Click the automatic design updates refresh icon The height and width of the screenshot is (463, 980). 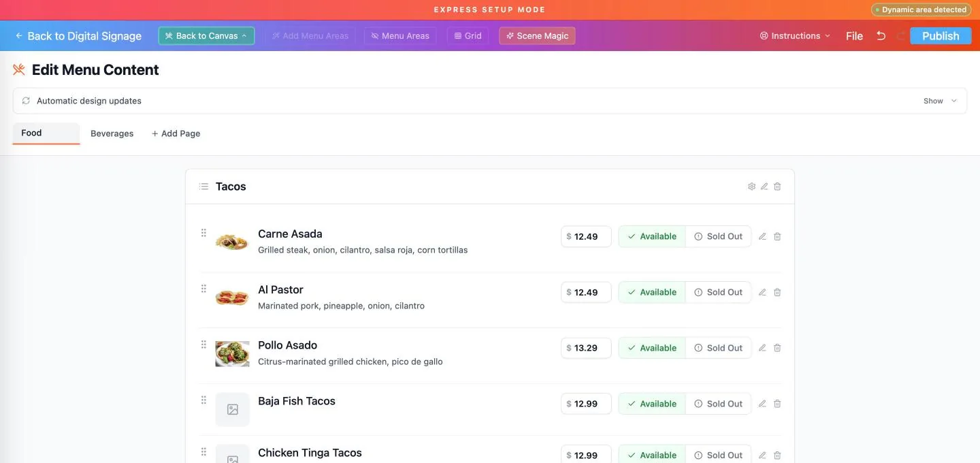(x=26, y=101)
